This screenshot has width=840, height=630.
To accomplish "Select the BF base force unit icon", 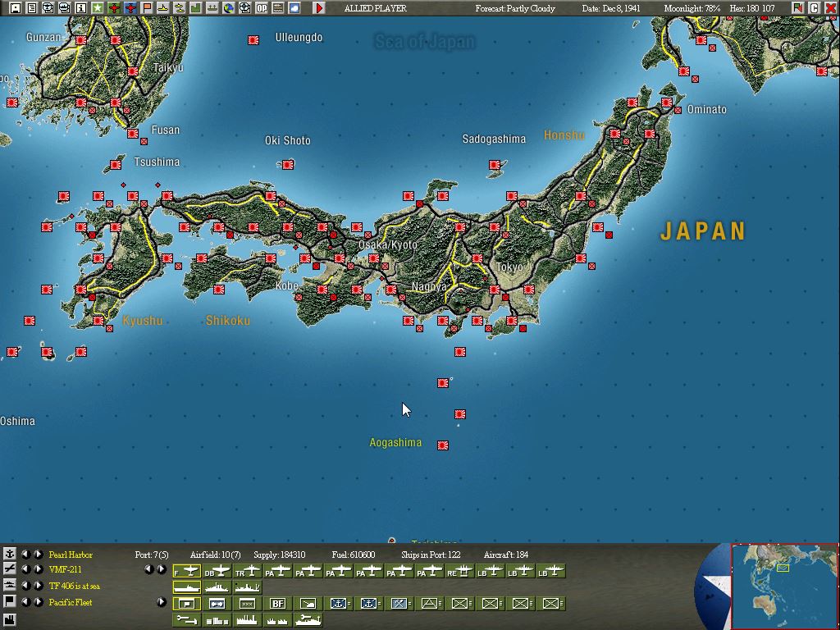I will (277, 604).
